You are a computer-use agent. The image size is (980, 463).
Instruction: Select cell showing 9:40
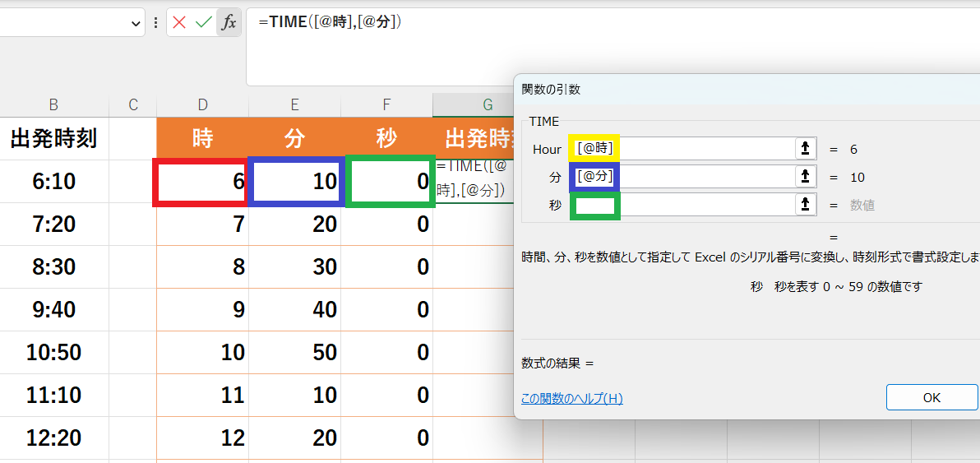click(x=53, y=309)
